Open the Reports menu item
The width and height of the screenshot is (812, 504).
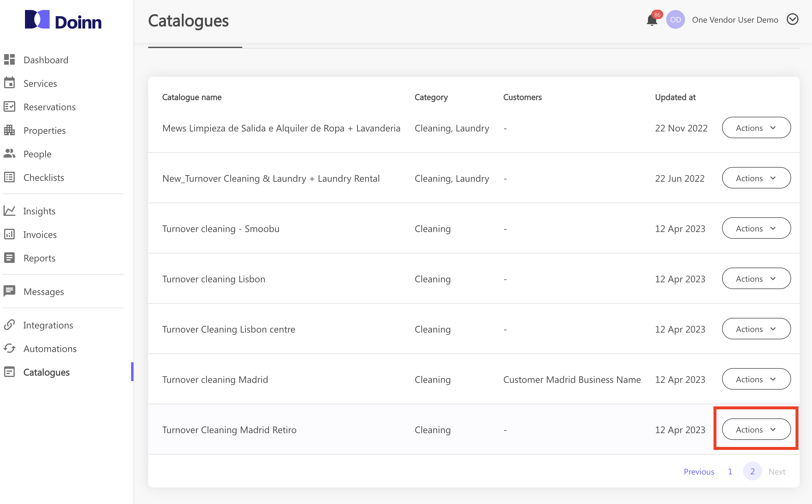coord(39,258)
